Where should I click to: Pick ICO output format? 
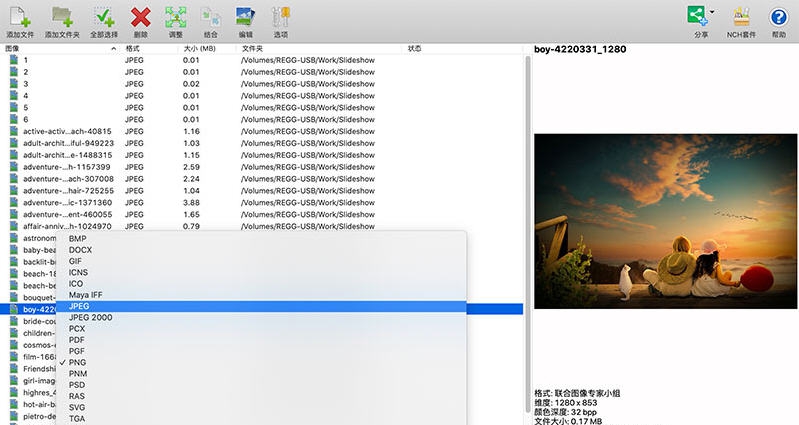[x=261, y=283]
